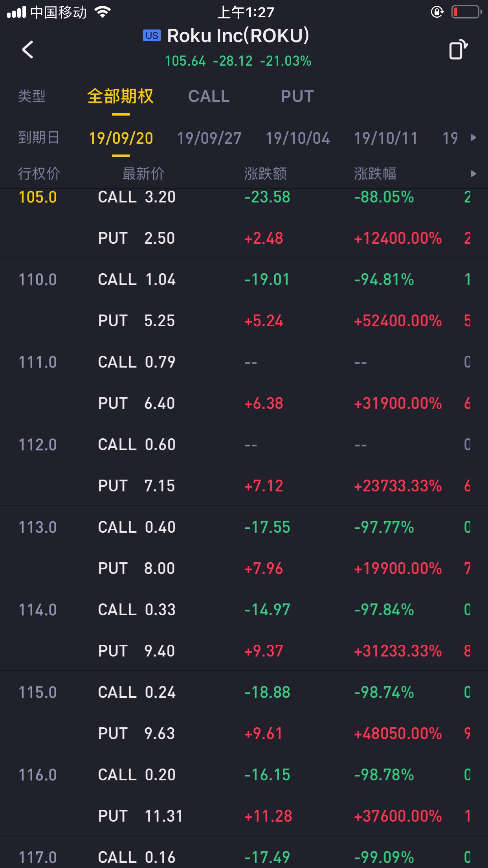Tap the battery indicator in status bar
This screenshot has height=868, width=488.
point(466,12)
